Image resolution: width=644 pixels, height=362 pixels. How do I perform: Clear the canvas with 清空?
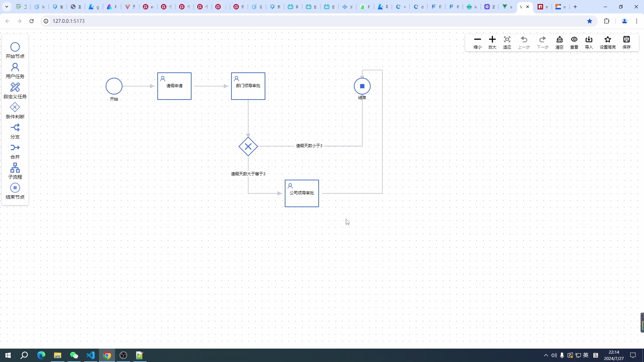pyautogui.click(x=559, y=42)
